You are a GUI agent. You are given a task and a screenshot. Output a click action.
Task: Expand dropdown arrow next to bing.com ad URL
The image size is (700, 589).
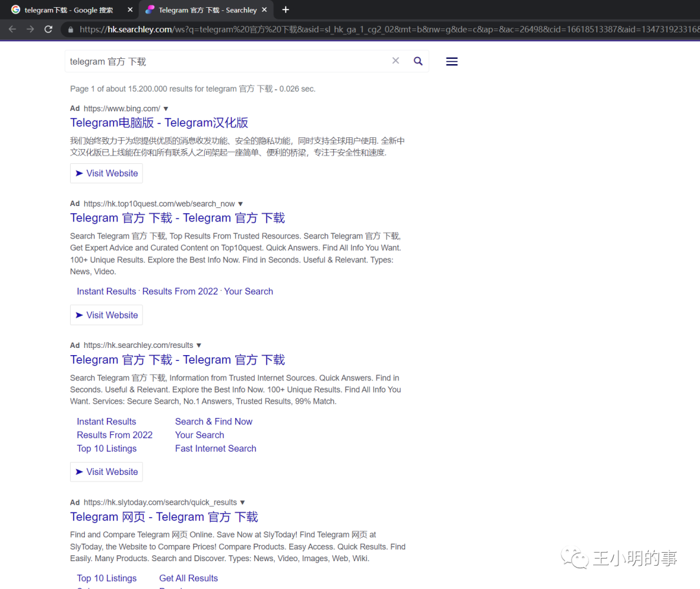coord(166,109)
